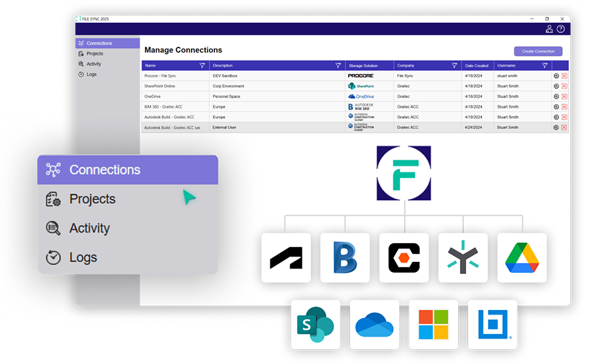Select the 'SharePoint Online' name cell
Image resolution: width=601 pixels, height=364 pixels.
click(176, 86)
